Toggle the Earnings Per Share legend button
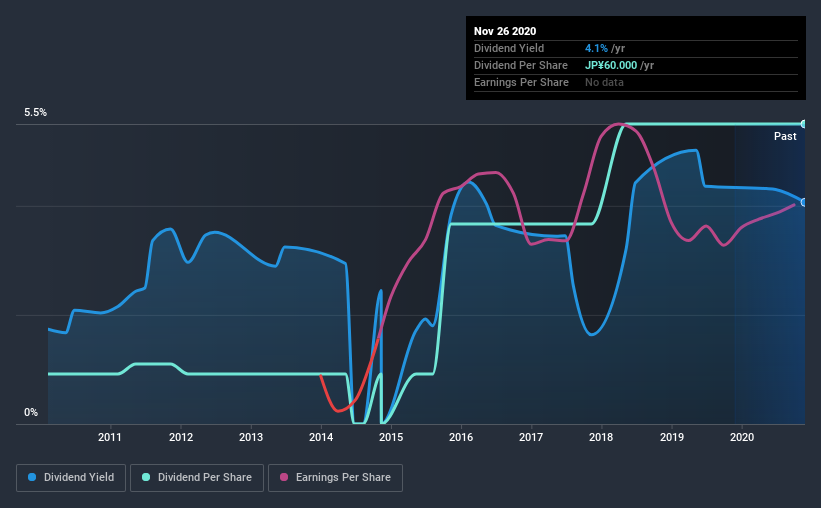This screenshot has width=821, height=508. [x=336, y=478]
